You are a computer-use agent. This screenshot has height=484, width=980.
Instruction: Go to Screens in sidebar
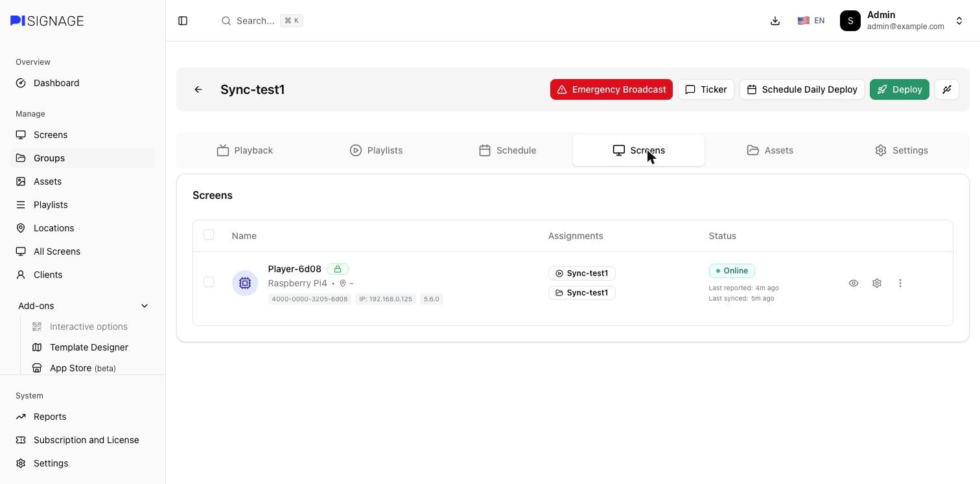83,135
